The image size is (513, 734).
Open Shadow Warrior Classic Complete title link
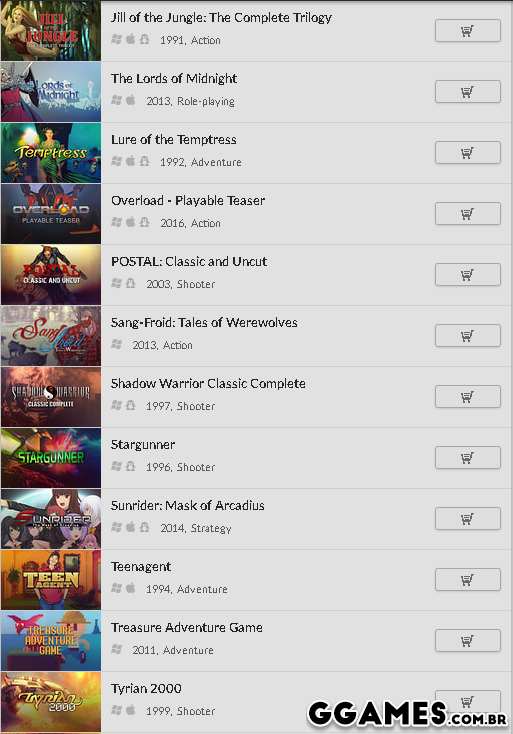tap(208, 383)
